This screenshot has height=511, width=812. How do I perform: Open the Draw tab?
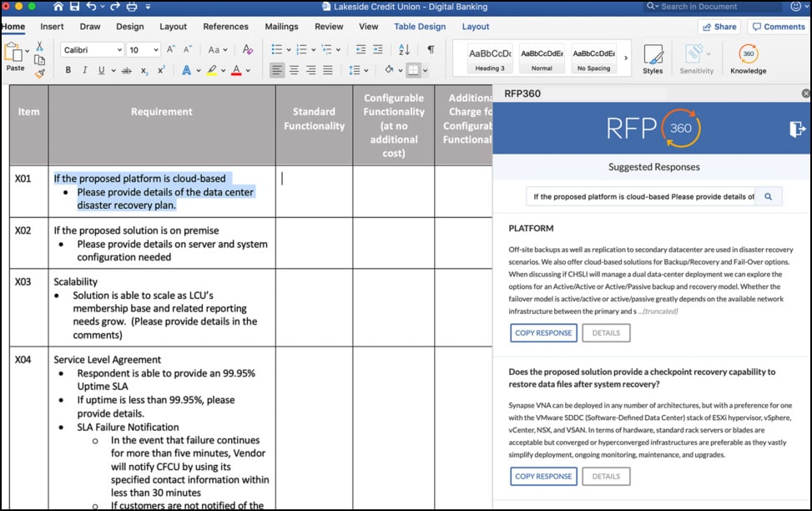coord(90,27)
